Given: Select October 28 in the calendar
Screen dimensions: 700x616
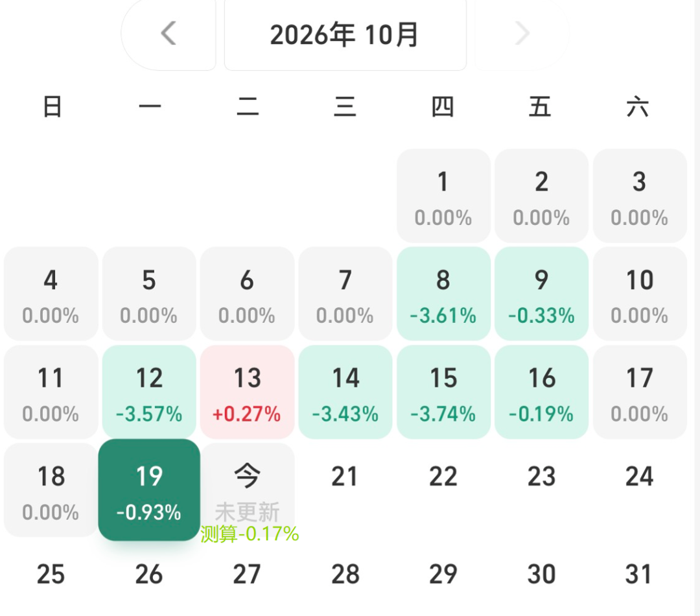Looking at the screenshot, I should (345, 575).
